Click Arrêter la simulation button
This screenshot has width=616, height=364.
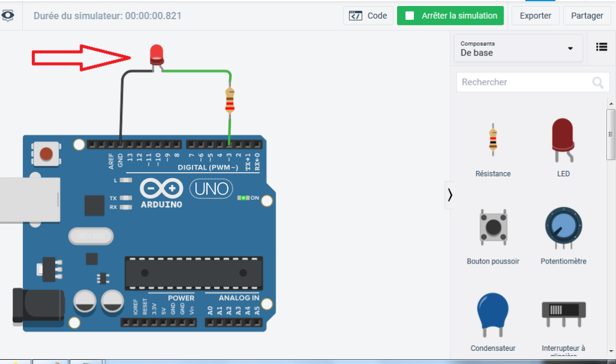tap(450, 16)
